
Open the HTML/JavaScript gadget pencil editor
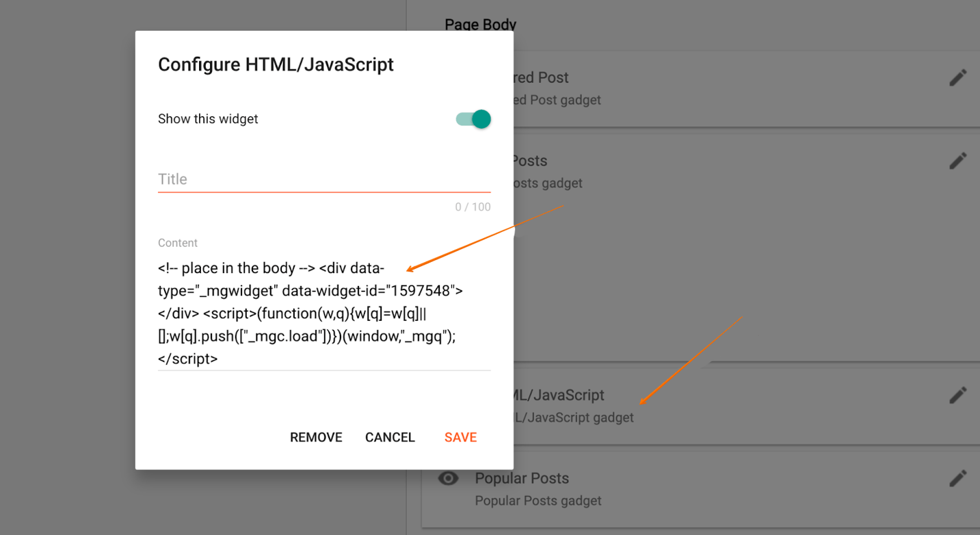pyautogui.click(x=959, y=395)
